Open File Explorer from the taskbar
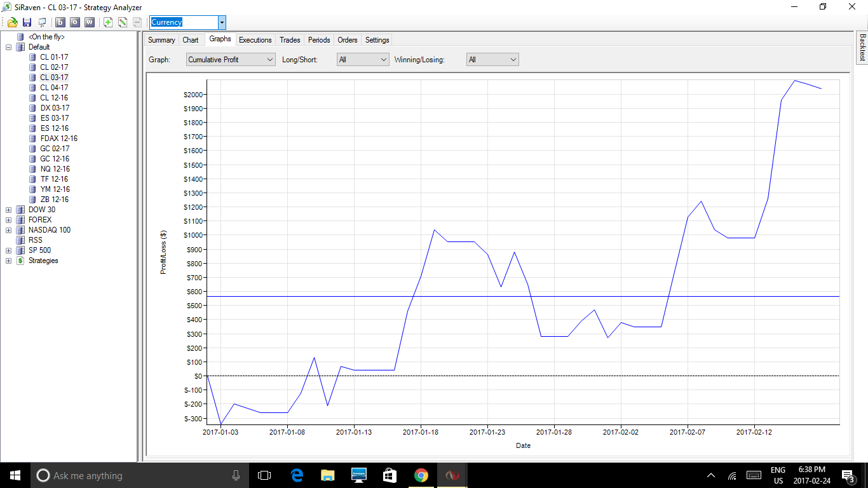868x488 pixels. (x=327, y=475)
